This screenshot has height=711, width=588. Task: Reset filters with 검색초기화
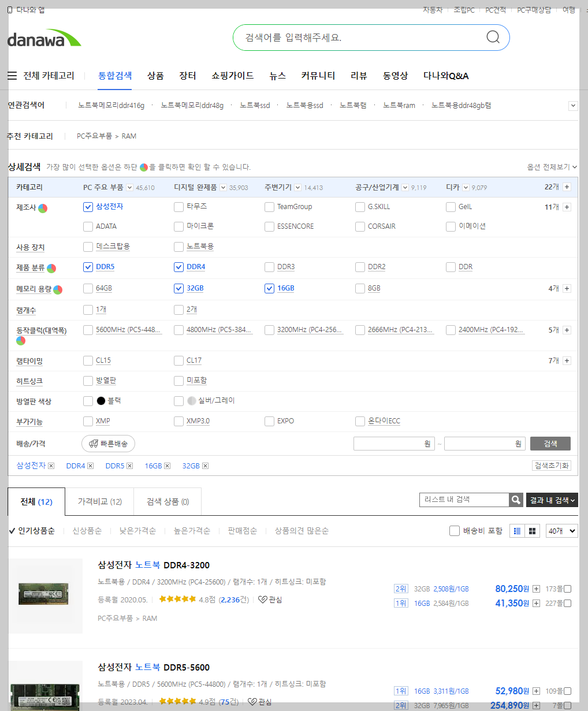pyautogui.click(x=552, y=466)
